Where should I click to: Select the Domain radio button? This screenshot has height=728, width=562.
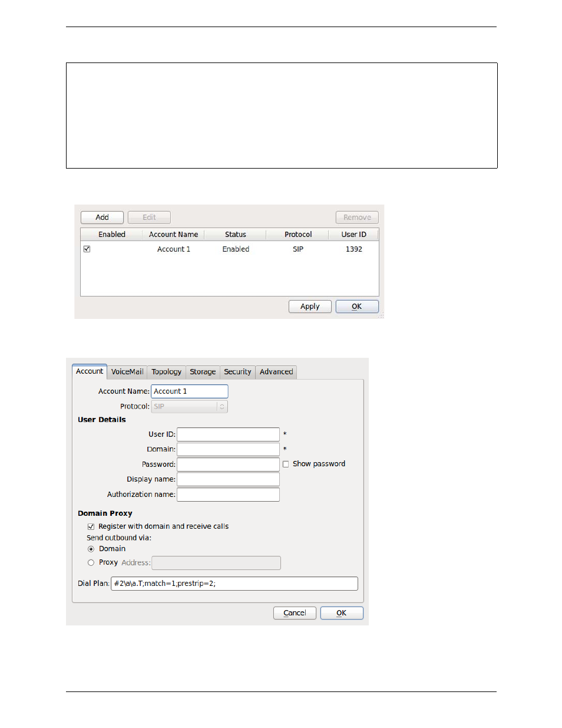(x=91, y=549)
